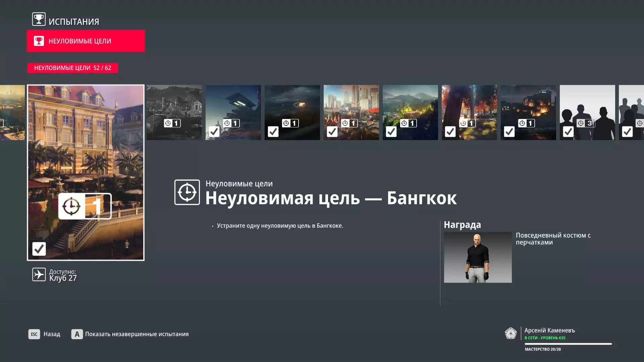Click the mastery progress bar under player level
The width and height of the screenshot is (644, 362).
click(x=568, y=344)
